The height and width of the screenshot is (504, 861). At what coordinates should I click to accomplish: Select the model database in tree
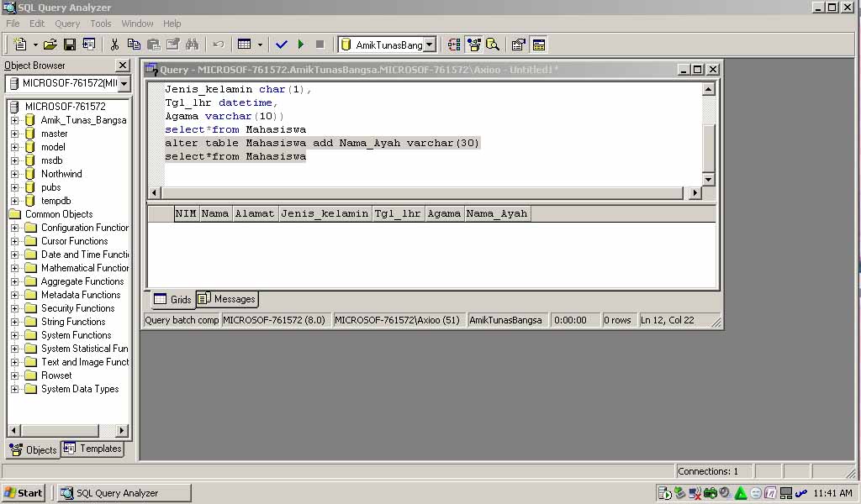point(53,147)
